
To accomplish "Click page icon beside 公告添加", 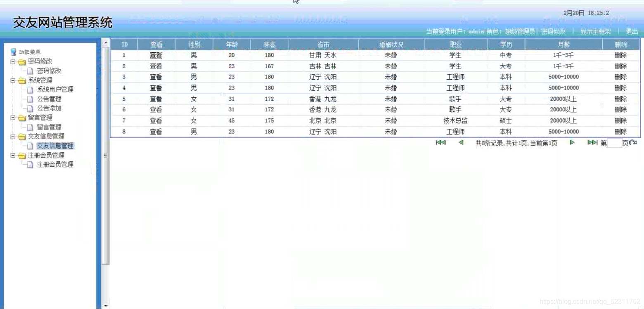I will click(x=30, y=109).
